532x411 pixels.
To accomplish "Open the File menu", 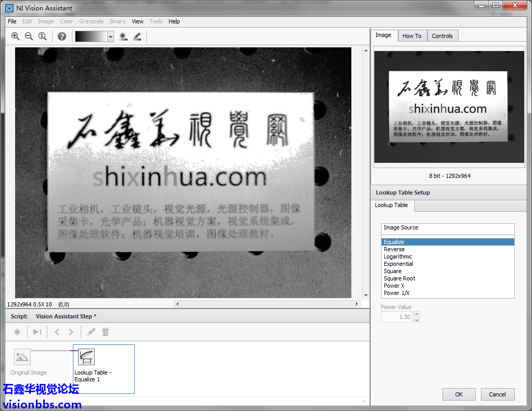I will click(x=12, y=21).
